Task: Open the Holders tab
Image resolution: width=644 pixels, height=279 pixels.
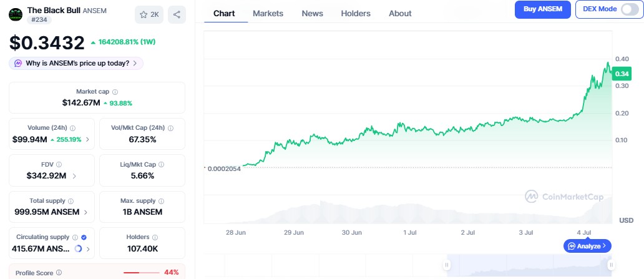Action: coord(356,14)
